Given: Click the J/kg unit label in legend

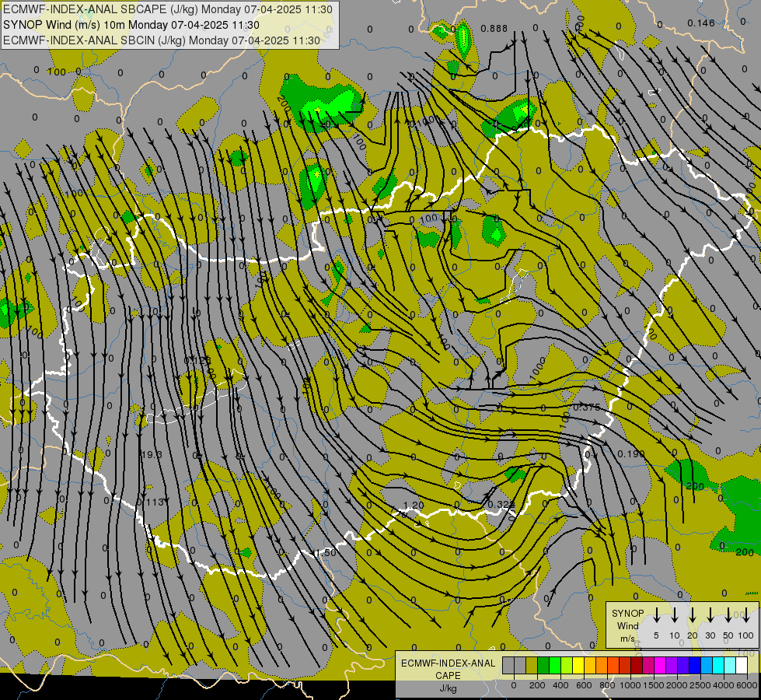Looking at the screenshot, I should pyautogui.click(x=448, y=688).
